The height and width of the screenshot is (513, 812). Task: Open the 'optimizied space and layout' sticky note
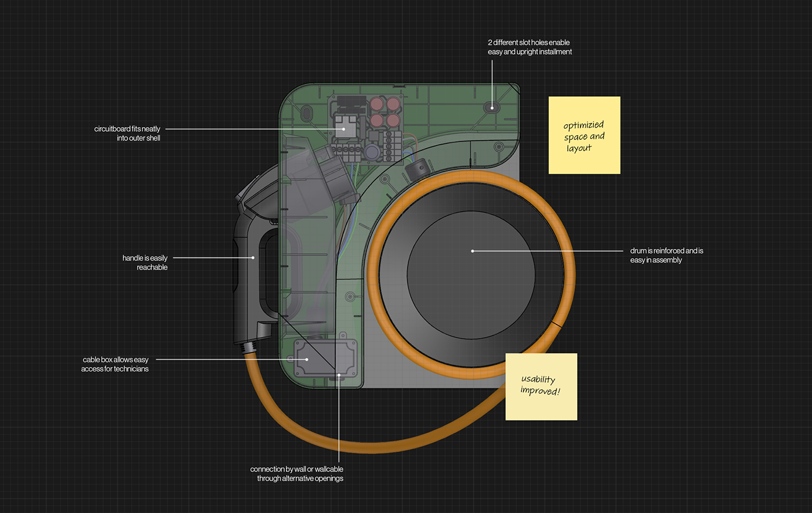coord(584,135)
